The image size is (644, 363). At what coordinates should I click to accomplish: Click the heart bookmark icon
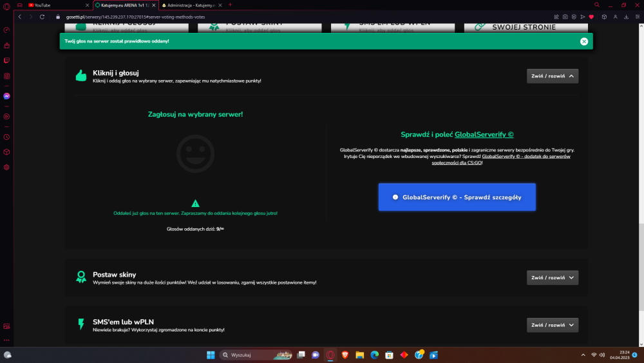[x=591, y=17]
